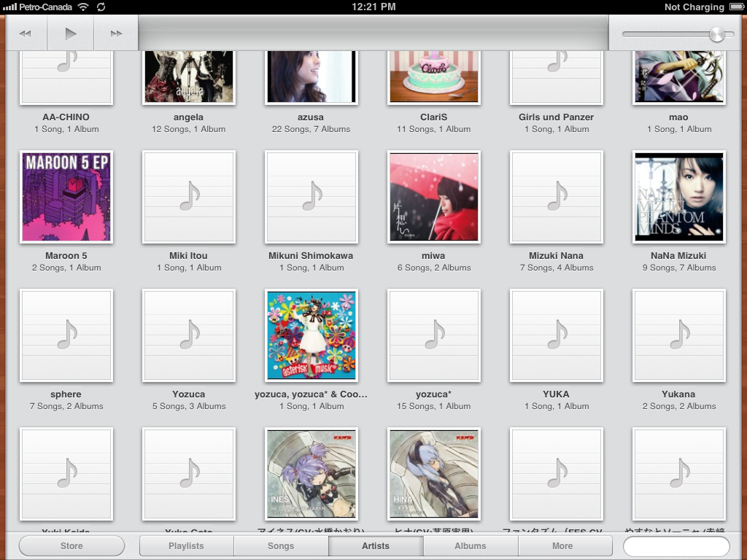Open Girls und Panzer placeholder artwork
This screenshot has height=560, width=747.
click(x=557, y=77)
